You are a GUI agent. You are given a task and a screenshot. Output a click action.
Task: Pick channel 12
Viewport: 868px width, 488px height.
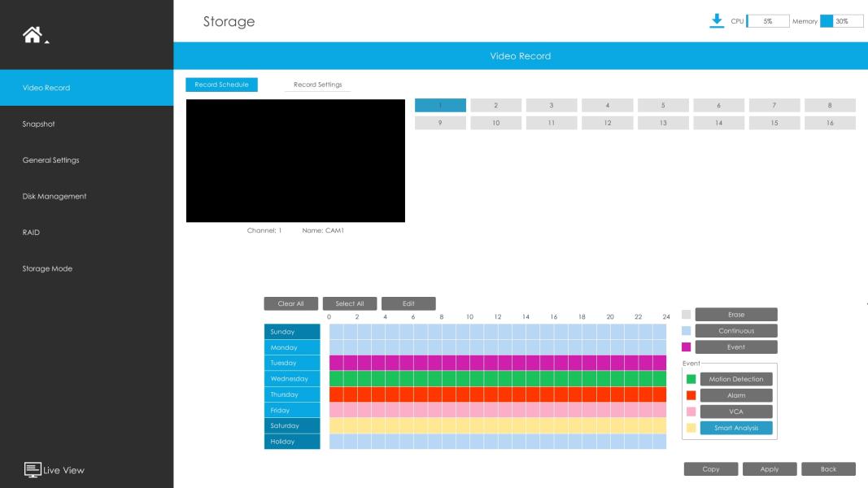pyautogui.click(x=607, y=123)
